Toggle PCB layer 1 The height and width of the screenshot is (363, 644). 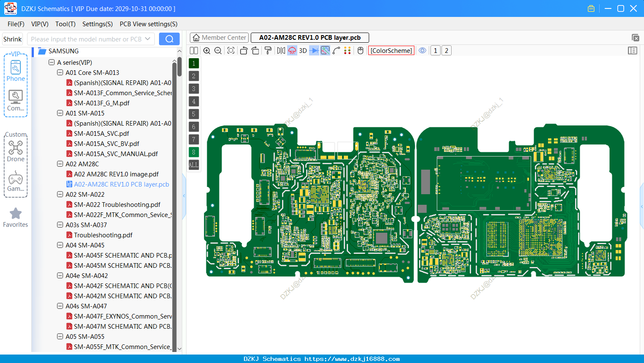tap(194, 63)
